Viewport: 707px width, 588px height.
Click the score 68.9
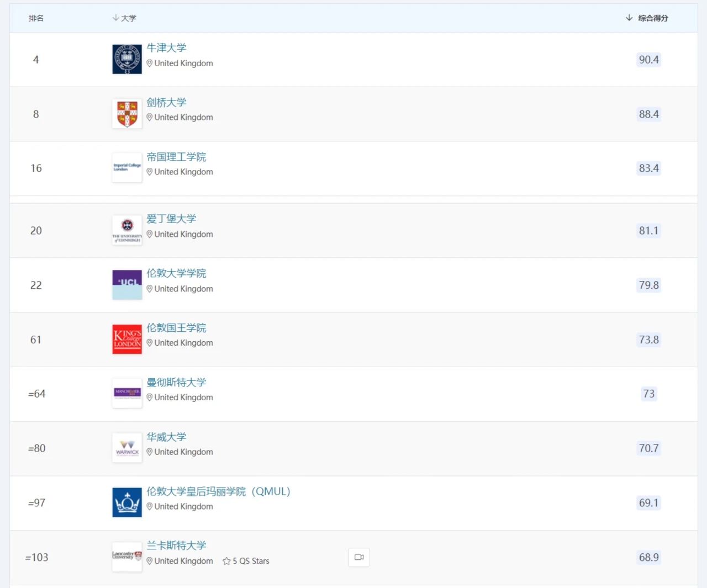[649, 558]
